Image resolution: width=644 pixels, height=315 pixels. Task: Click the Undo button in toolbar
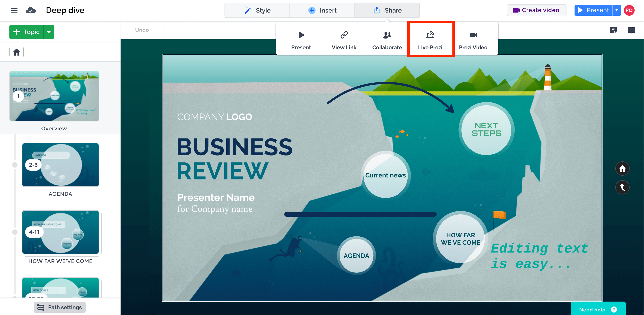click(142, 30)
